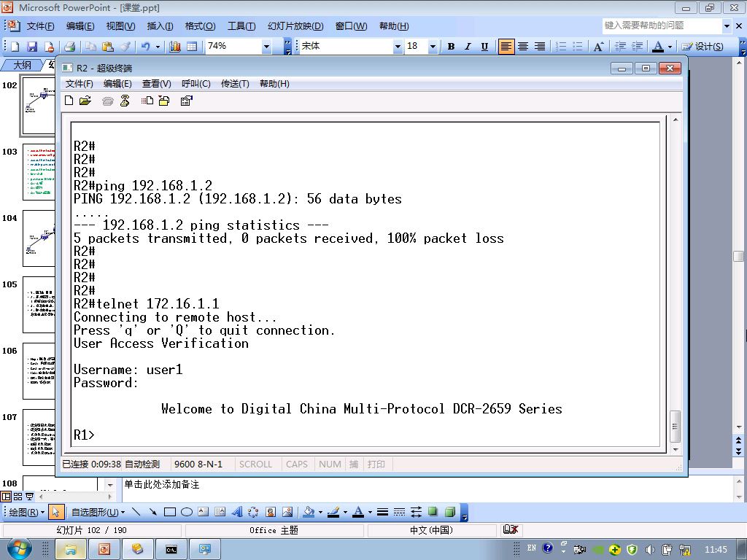Expand the undo history dropdown arrow
This screenshot has height=560, width=747.
coord(158,46)
